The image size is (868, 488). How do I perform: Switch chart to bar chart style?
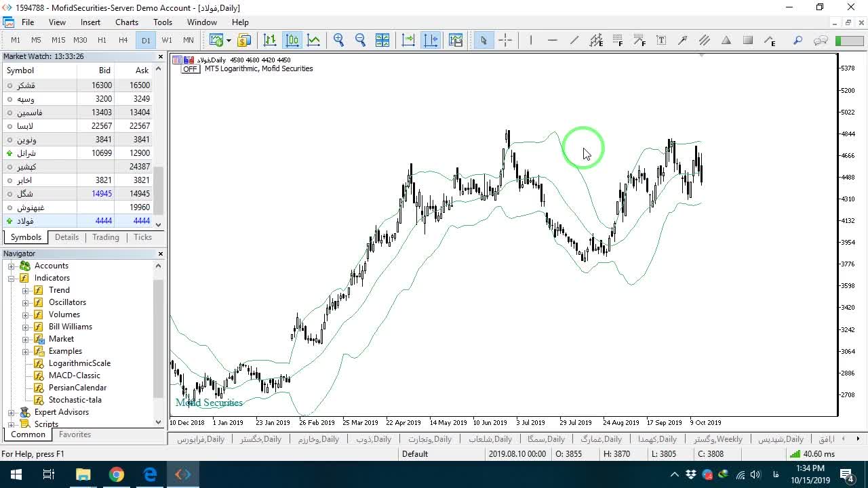[270, 40]
